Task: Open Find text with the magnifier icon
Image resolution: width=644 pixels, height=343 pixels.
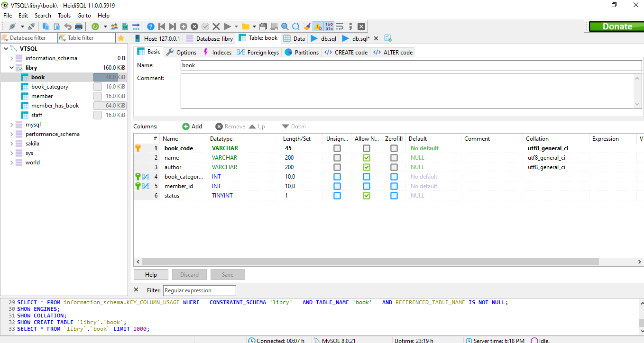Action: (x=285, y=26)
